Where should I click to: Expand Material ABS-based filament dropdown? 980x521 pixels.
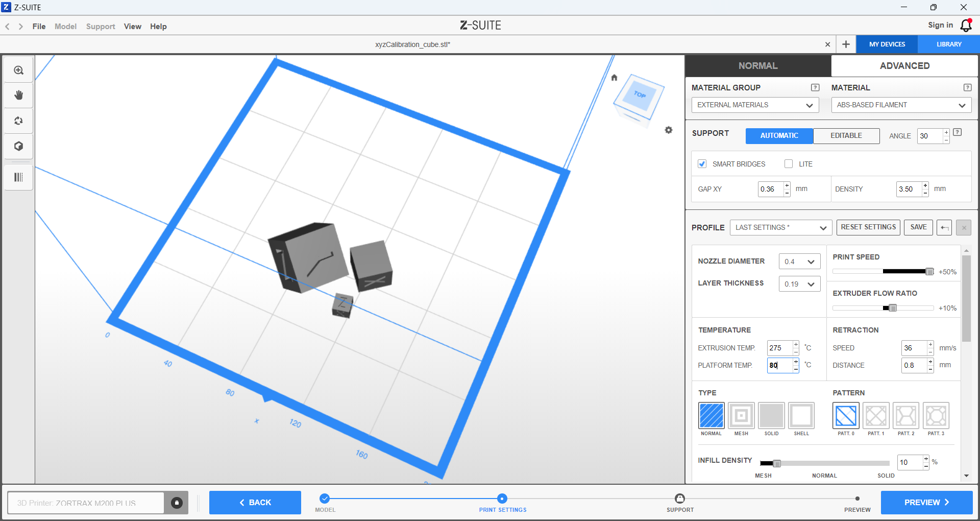click(901, 105)
